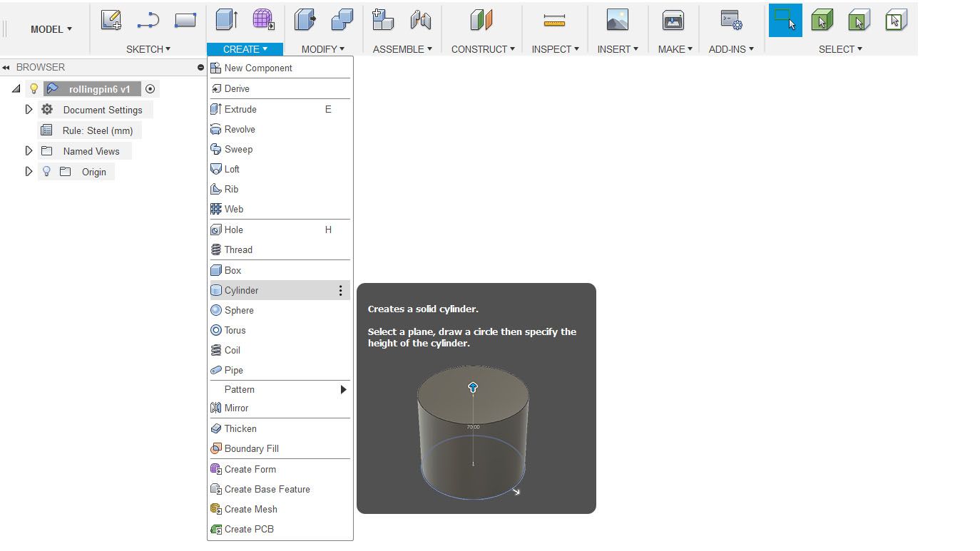Click the Offset Plane icon above CONSTRUCT
This screenshot has height=551, width=980.
(x=481, y=20)
